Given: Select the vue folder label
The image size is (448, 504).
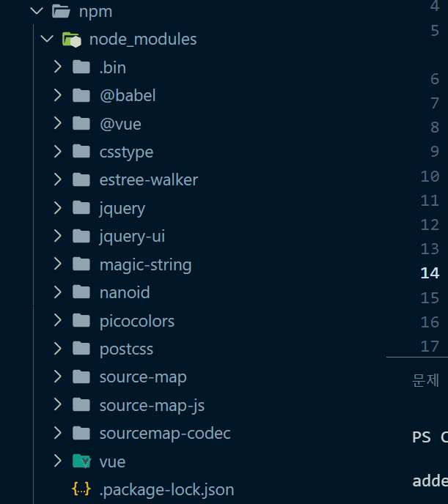Looking at the screenshot, I should pos(113,462).
